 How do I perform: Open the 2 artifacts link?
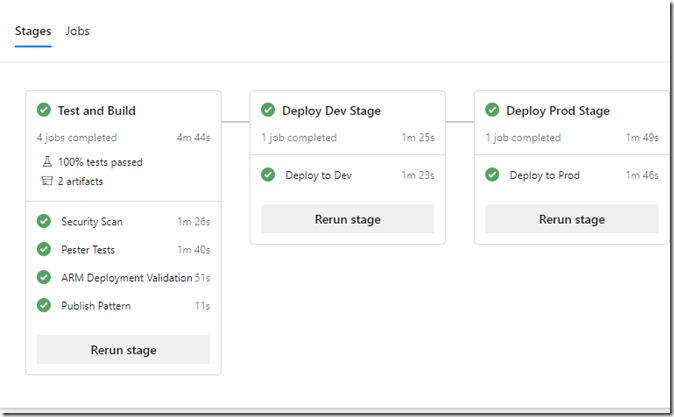pyautogui.click(x=80, y=181)
